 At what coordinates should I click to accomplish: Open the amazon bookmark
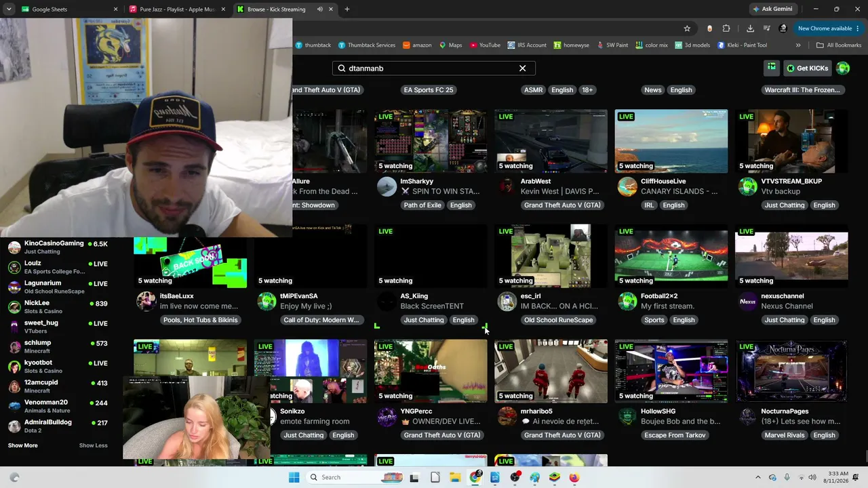417,45
